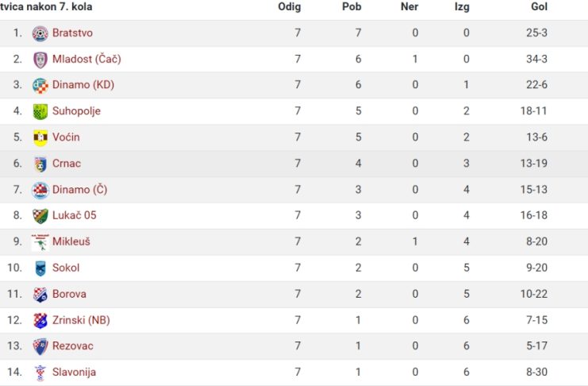Click the Bratstvo club crest icon
This screenshot has width=588, height=386.
click(x=40, y=33)
